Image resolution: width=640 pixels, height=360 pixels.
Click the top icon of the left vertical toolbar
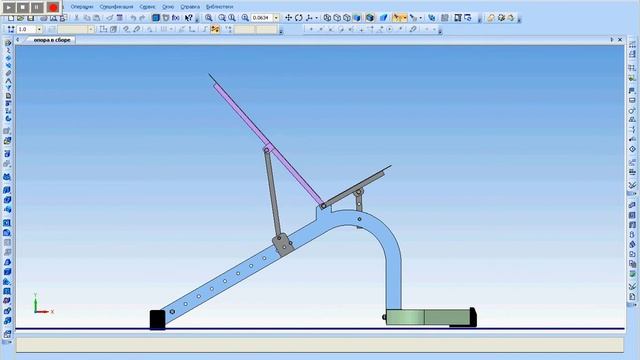(7, 43)
